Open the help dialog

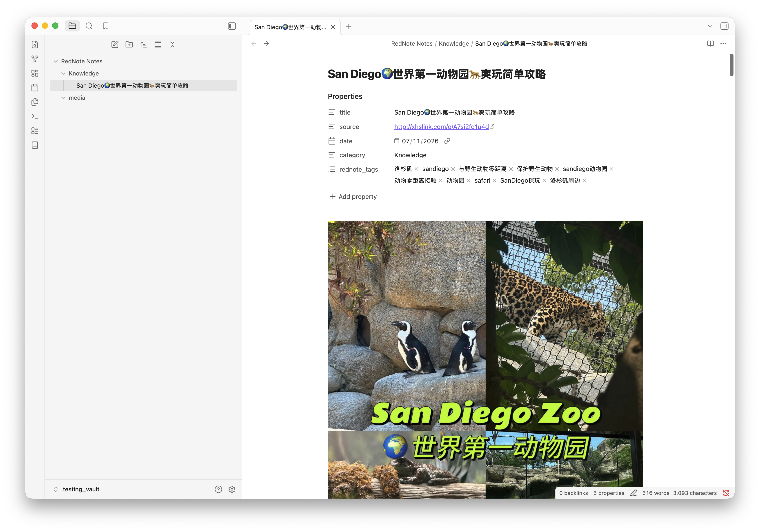[218, 489]
